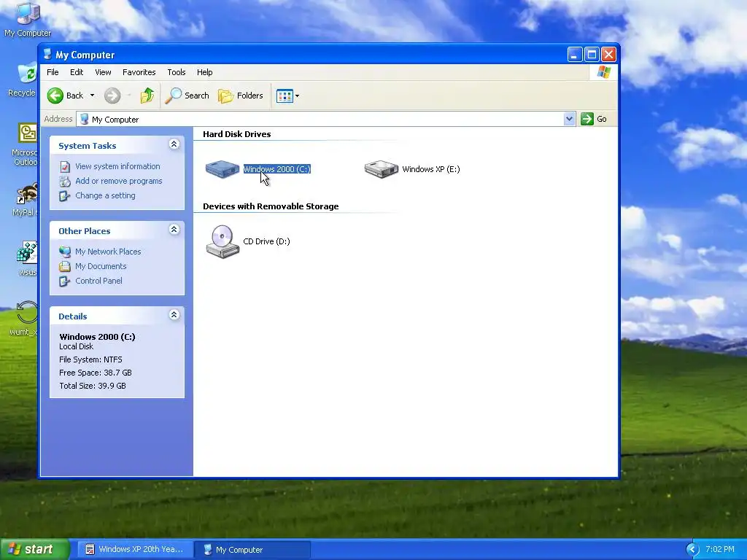The width and height of the screenshot is (747, 560).
Task: Open the File menu
Action: [53, 72]
